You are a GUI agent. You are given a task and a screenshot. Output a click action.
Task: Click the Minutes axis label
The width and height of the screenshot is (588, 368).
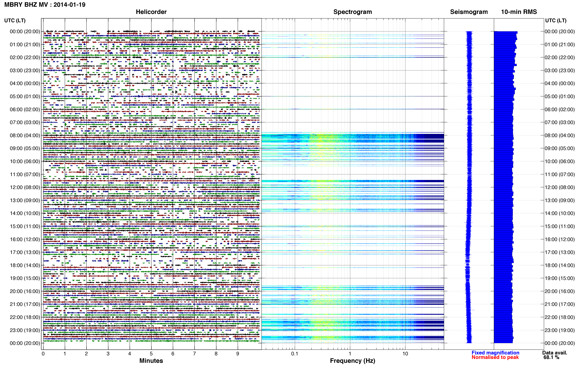click(151, 361)
